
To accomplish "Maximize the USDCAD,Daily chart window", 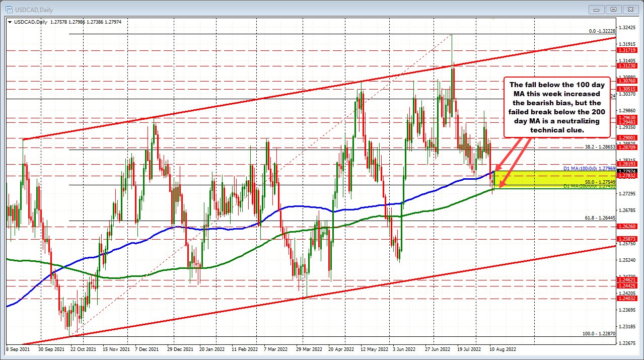I will 613,9.
